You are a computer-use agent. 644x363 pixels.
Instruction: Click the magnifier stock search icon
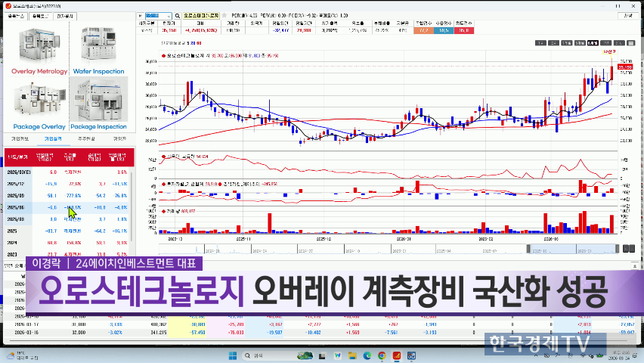point(178,15)
